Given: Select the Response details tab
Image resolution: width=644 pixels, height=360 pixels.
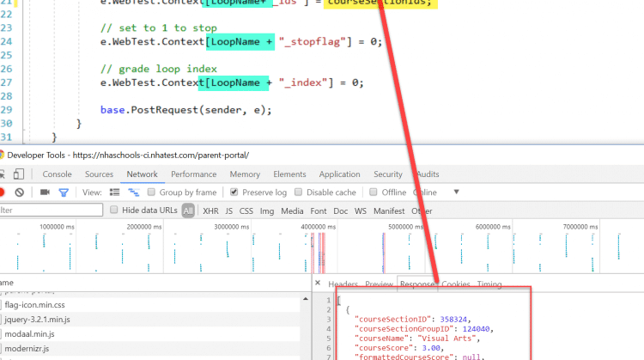Looking at the screenshot, I should tap(416, 284).
